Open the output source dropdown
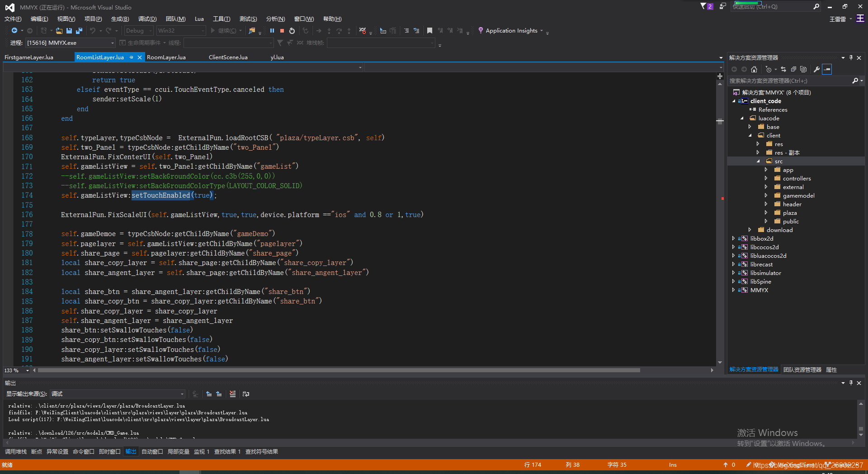The image size is (868, 474). pyautogui.click(x=118, y=394)
